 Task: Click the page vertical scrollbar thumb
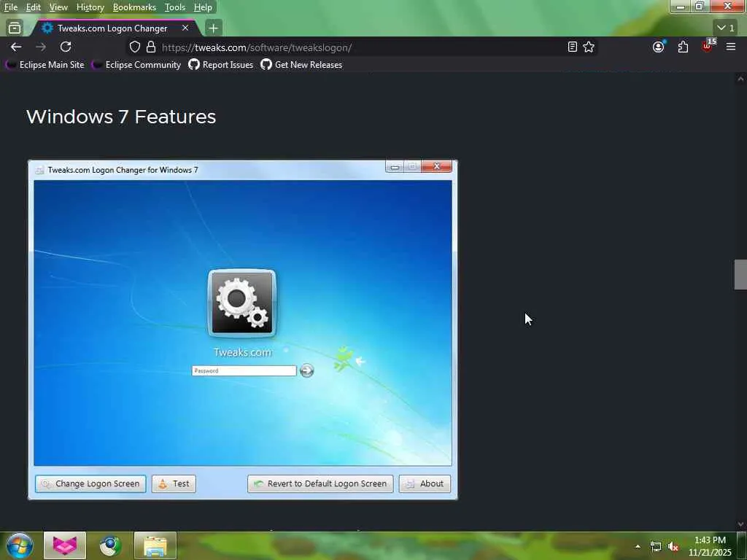(x=740, y=274)
